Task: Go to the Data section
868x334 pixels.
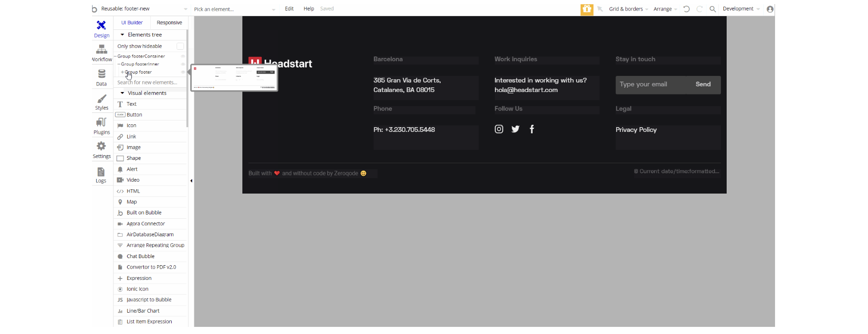Action: 102,78
